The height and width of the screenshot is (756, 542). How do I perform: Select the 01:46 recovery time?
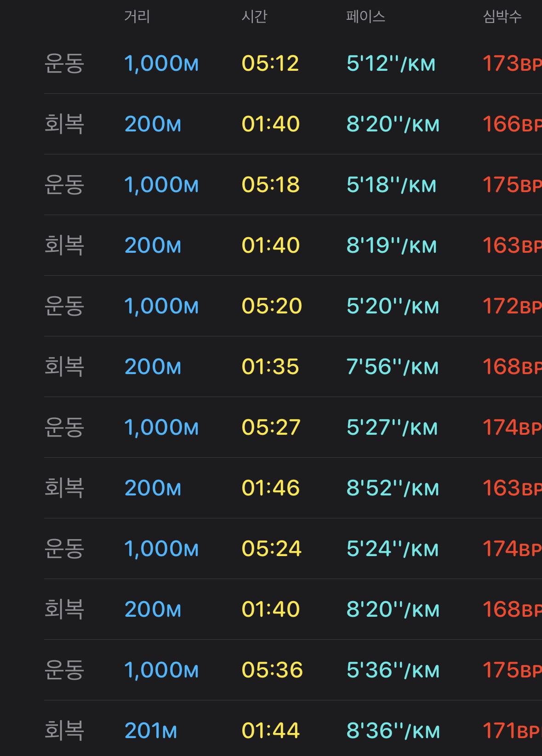[x=271, y=488]
